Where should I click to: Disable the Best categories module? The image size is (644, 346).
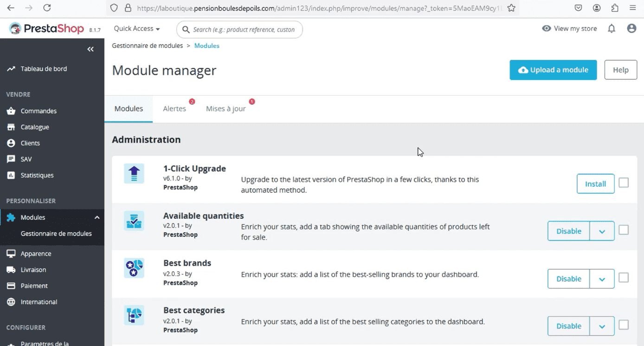click(569, 326)
